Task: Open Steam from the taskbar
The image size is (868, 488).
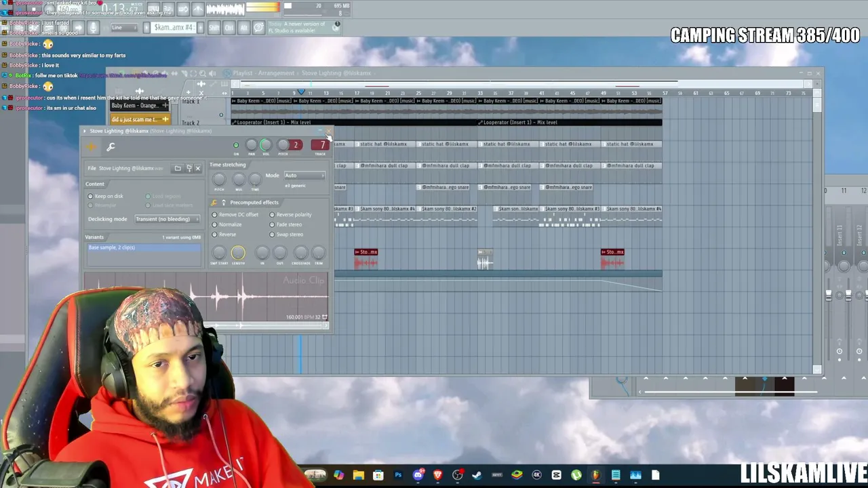Action: point(477,475)
